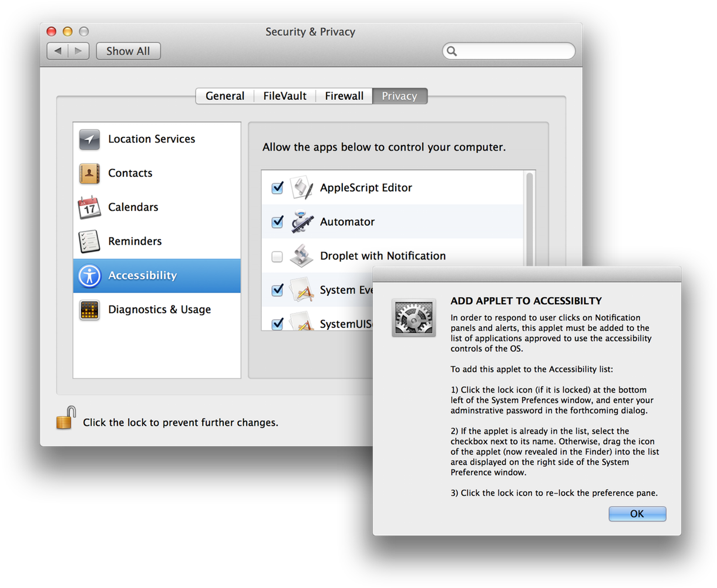
Task: Select the Contacts address book icon
Action: point(90,173)
